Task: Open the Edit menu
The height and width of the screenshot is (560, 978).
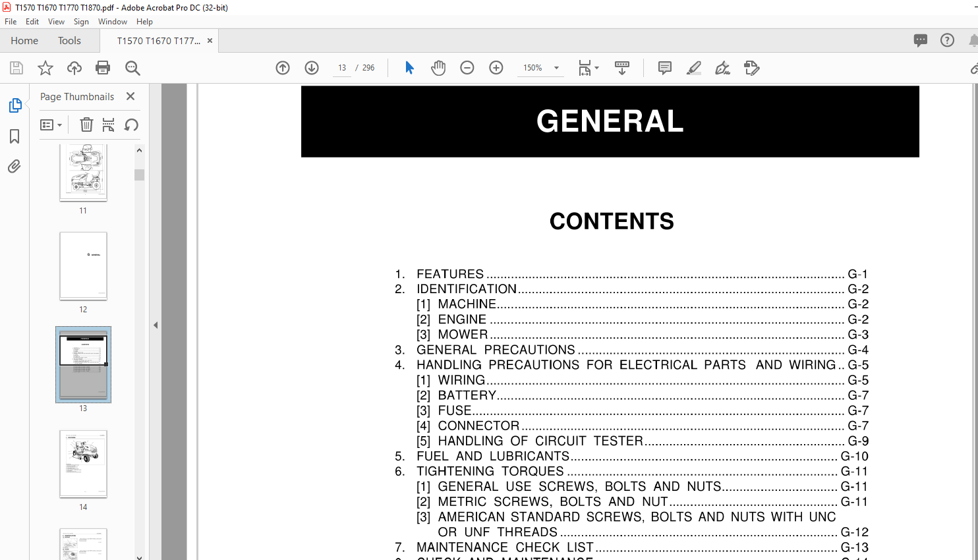Action: pyautogui.click(x=32, y=22)
